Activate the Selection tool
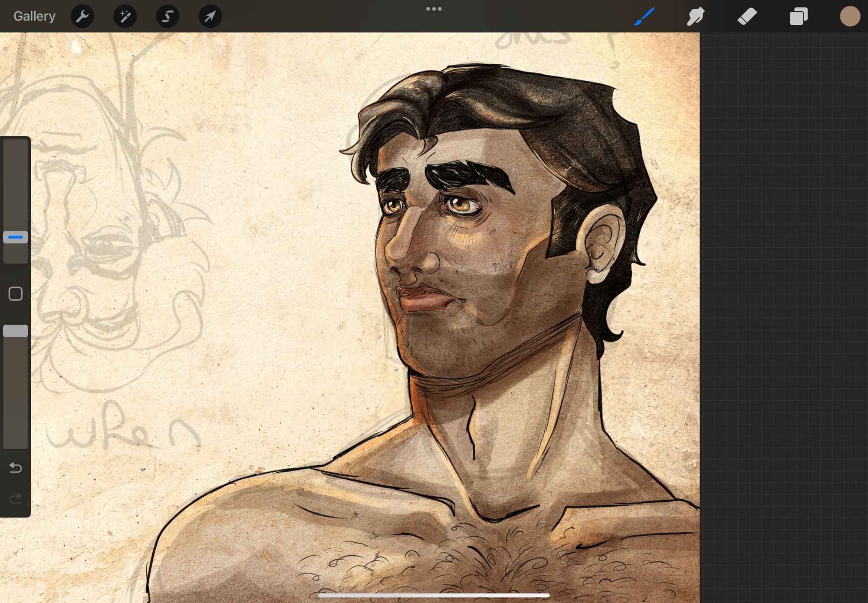Image resolution: width=868 pixels, height=603 pixels. (168, 16)
